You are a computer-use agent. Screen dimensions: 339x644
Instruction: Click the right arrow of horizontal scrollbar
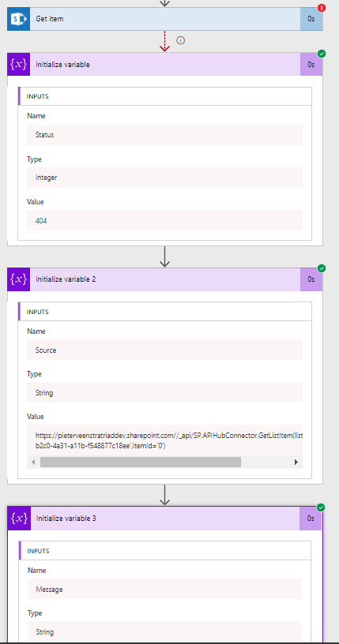tap(296, 462)
